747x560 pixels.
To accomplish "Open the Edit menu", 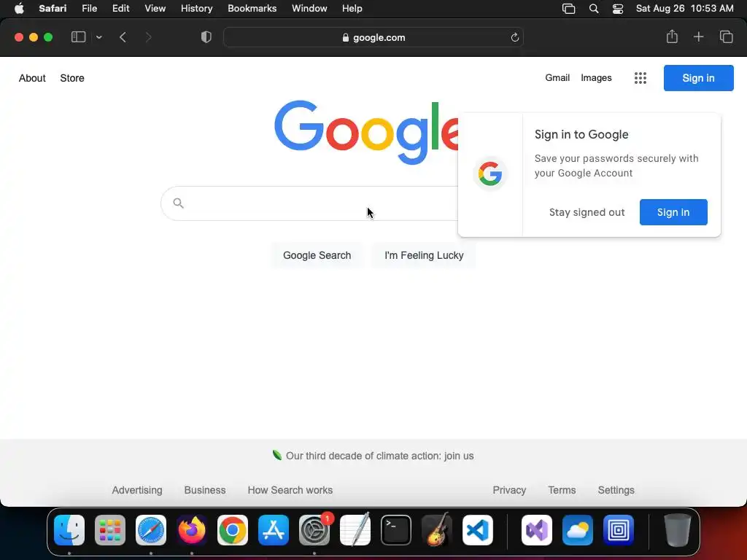I will [x=120, y=9].
